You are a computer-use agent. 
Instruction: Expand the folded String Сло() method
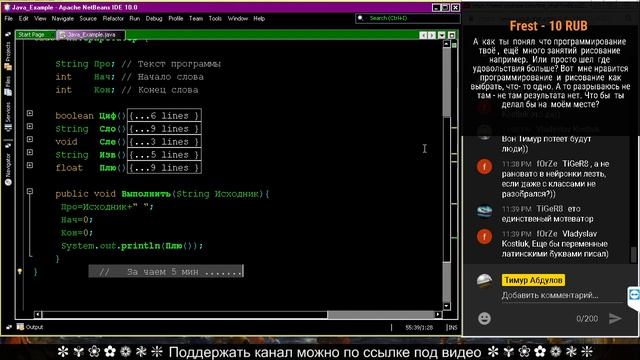tap(30, 126)
